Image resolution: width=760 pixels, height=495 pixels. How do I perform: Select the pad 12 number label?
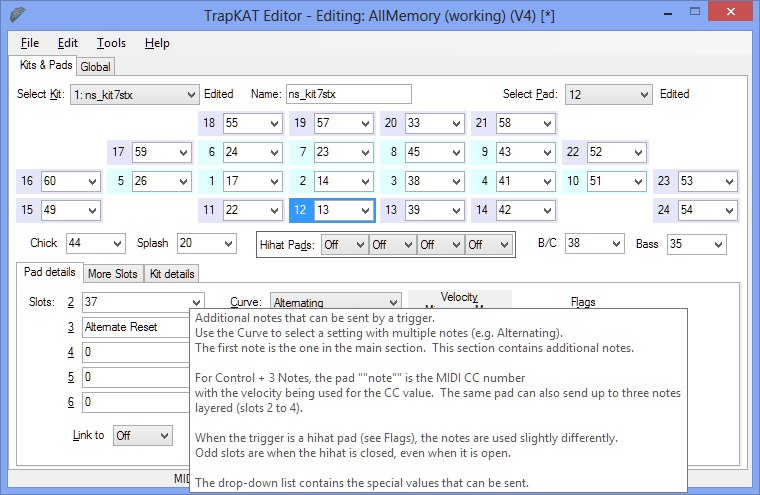(x=301, y=210)
